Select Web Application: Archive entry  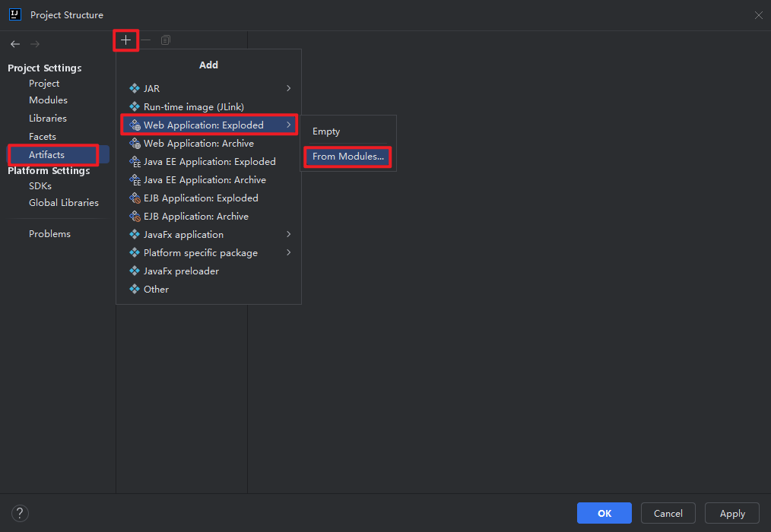(209, 144)
